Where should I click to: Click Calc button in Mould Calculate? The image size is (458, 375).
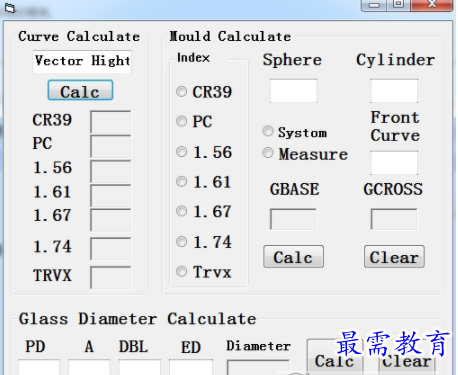[293, 257]
